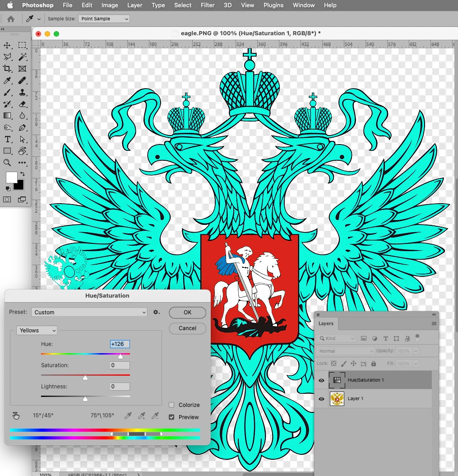Select the Move tool
Image resolution: width=458 pixels, height=476 pixels.
(x=7, y=45)
